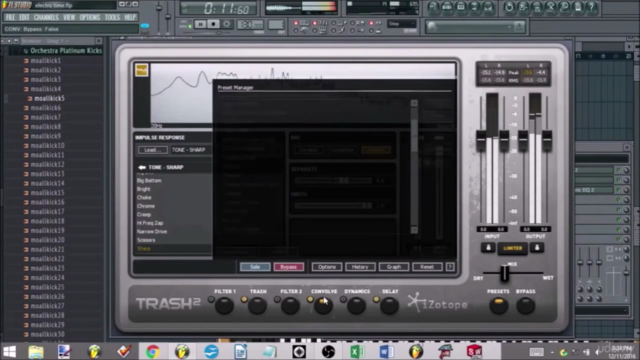Click the Trash module knob
The height and width of the screenshot is (360, 640).
tap(257, 306)
